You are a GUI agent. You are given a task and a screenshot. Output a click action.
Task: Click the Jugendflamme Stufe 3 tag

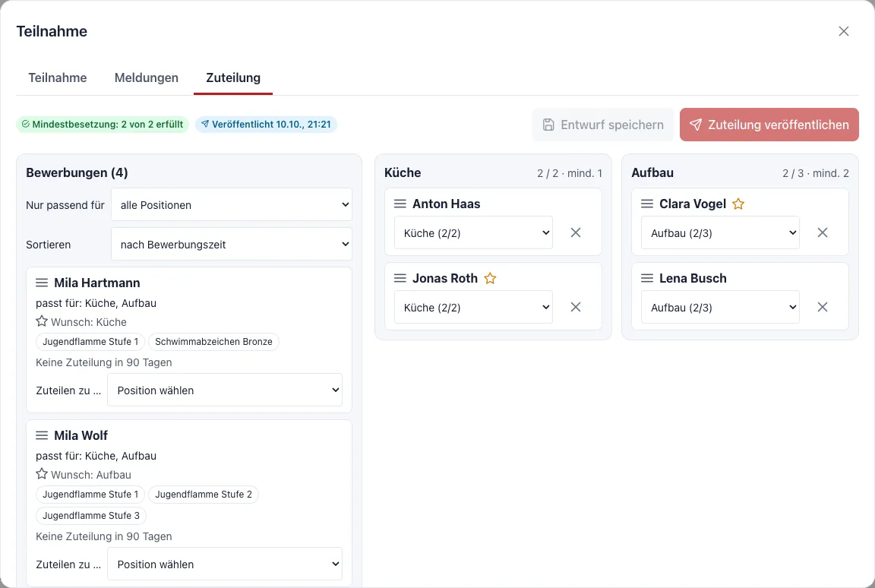pyautogui.click(x=91, y=516)
